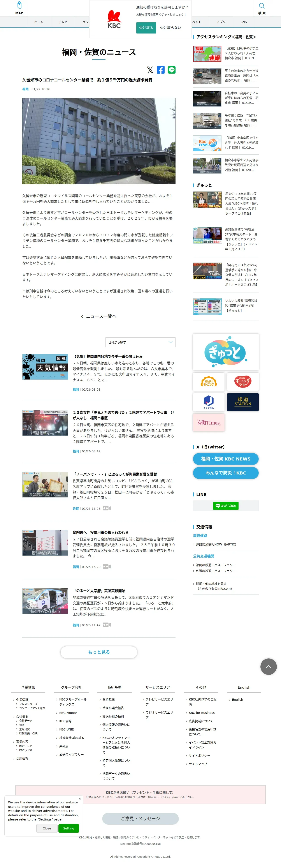The height and width of the screenshot is (868, 281).
Task: Accept notifications with 受け取る
Action: (146, 28)
